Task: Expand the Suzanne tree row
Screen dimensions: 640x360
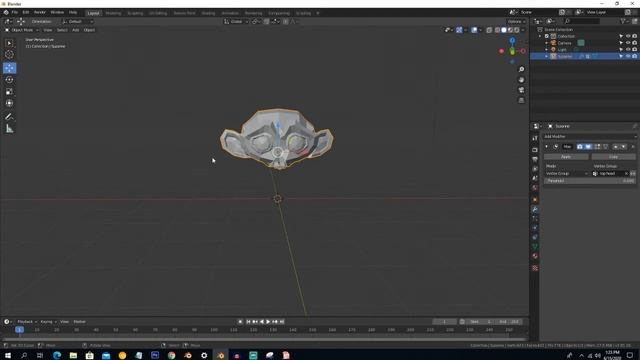Action: pos(547,56)
